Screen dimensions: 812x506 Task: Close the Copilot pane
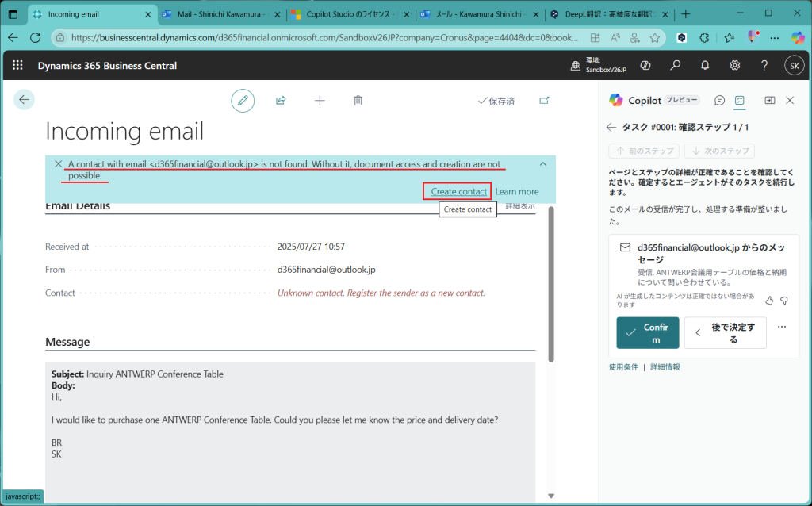click(x=790, y=101)
